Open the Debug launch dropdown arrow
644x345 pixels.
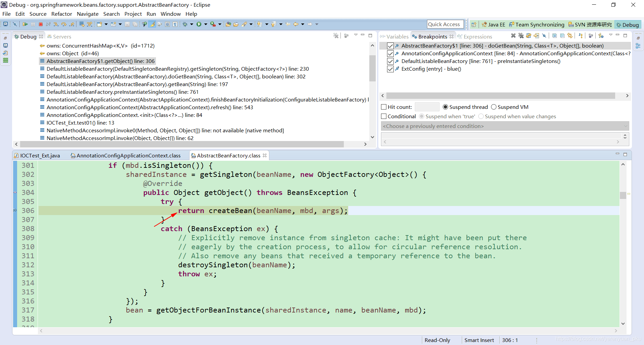tap(192, 24)
